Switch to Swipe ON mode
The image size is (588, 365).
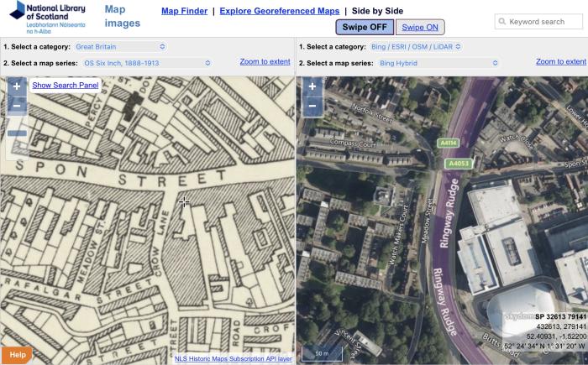(x=419, y=27)
